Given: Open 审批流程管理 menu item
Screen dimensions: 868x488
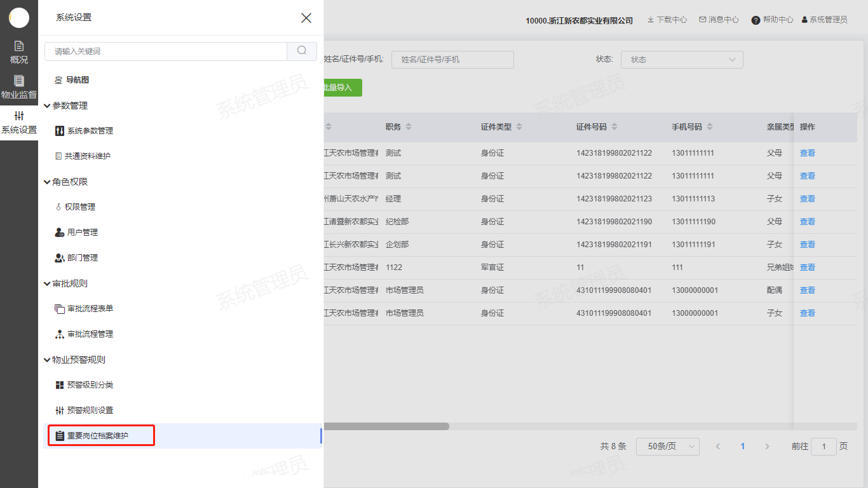Looking at the screenshot, I should pos(90,334).
